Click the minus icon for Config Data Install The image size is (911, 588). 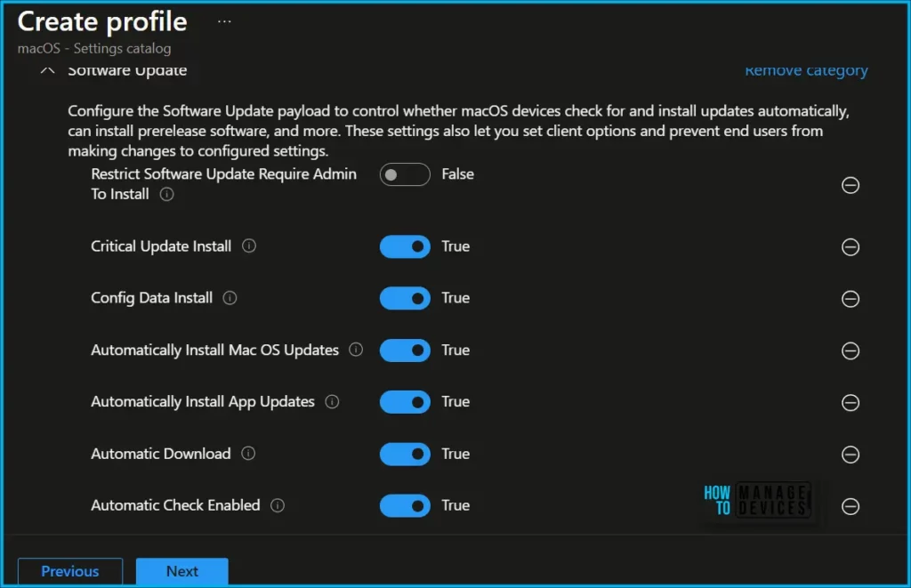tap(850, 299)
